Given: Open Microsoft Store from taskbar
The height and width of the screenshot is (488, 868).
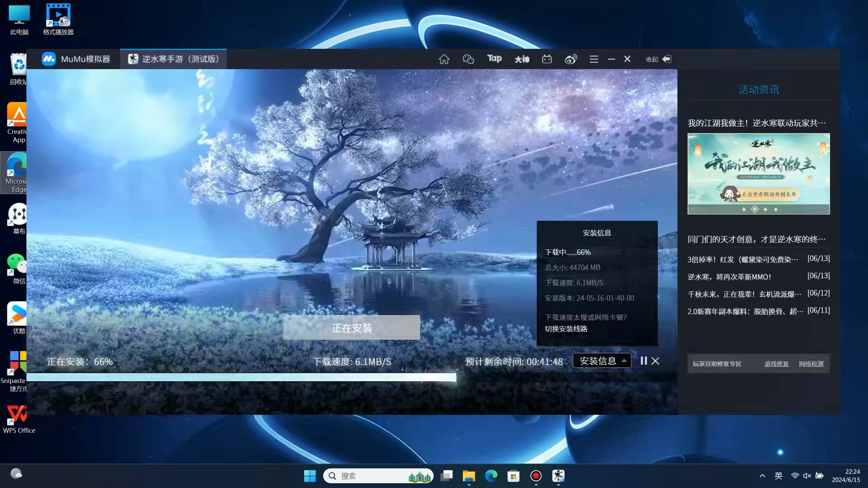Looking at the screenshot, I should (514, 476).
